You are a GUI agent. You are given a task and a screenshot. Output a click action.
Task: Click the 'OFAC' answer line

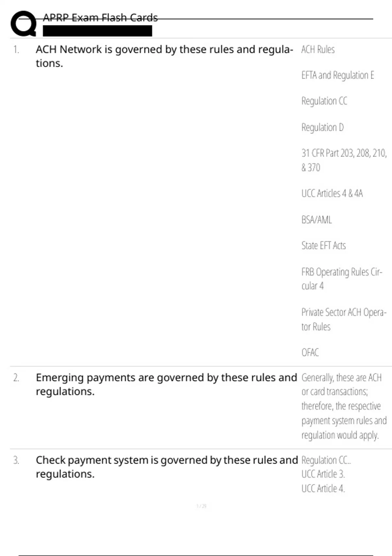point(310,353)
